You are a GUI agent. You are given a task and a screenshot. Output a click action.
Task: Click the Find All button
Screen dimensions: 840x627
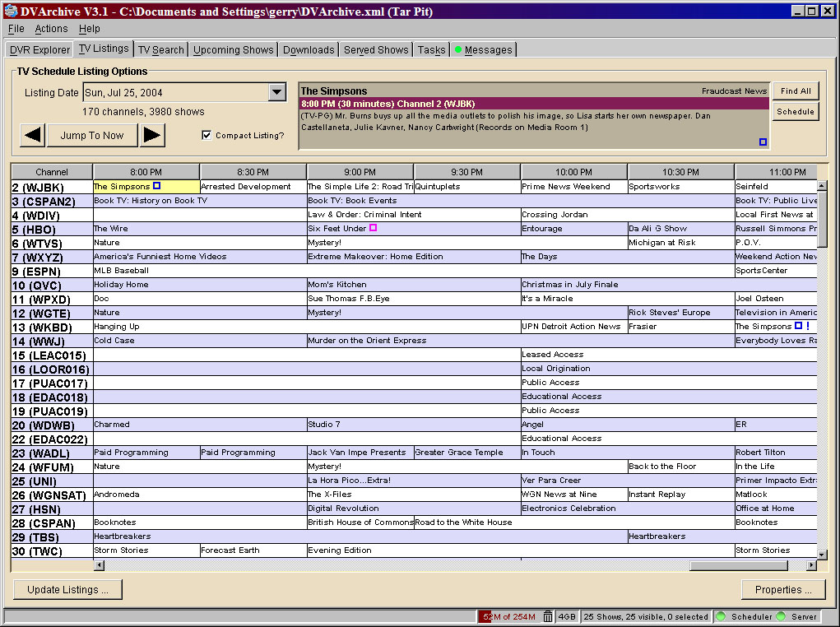(x=796, y=91)
